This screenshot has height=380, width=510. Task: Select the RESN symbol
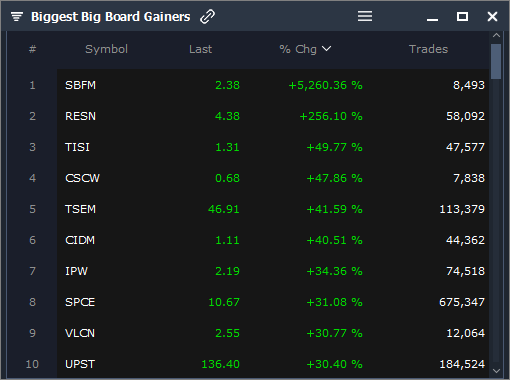[80, 116]
